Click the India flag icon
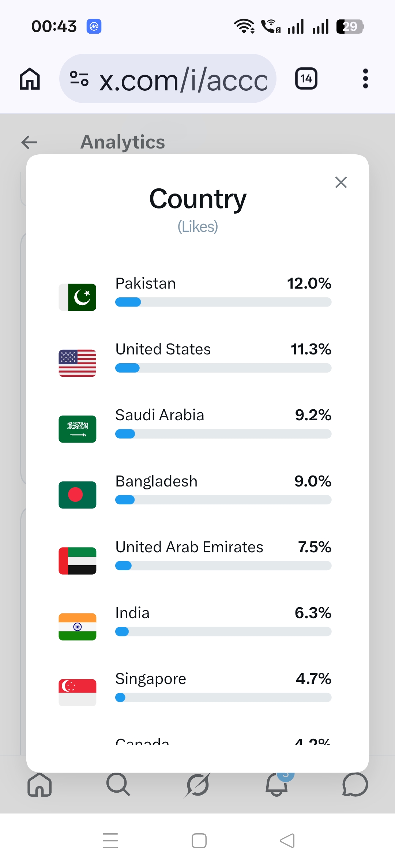 point(78,627)
